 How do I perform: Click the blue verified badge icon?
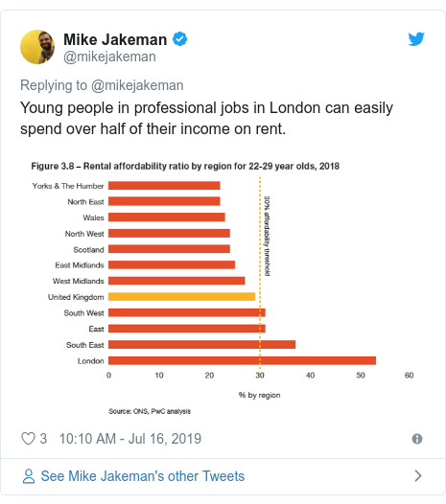click(179, 39)
